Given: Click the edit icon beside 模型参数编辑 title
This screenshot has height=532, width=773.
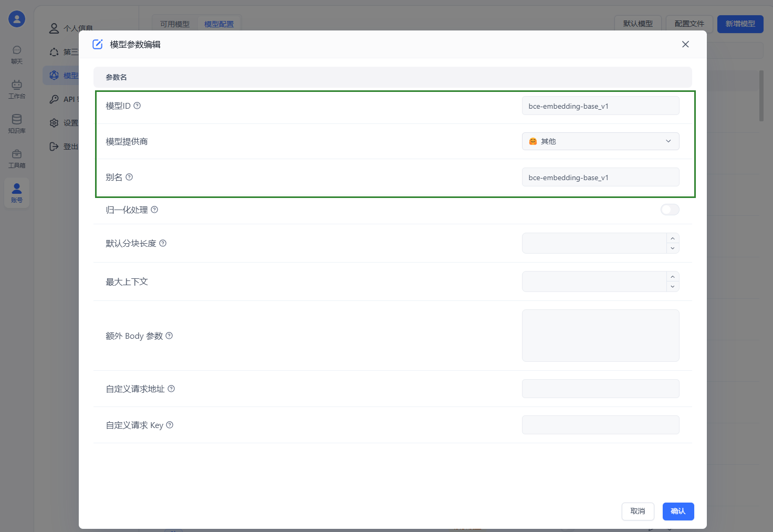Looking at the screenshot, I should 98,44.
